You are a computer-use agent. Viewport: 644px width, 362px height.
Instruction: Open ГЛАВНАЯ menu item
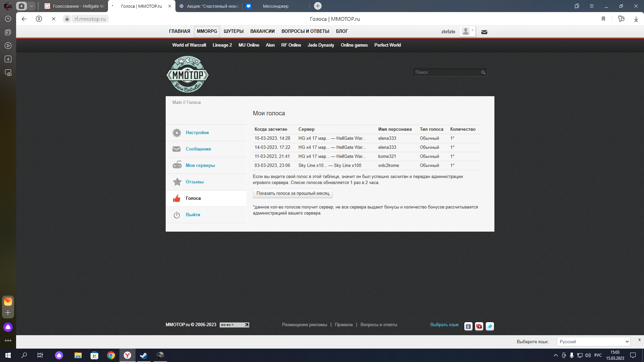coord(179,31)
